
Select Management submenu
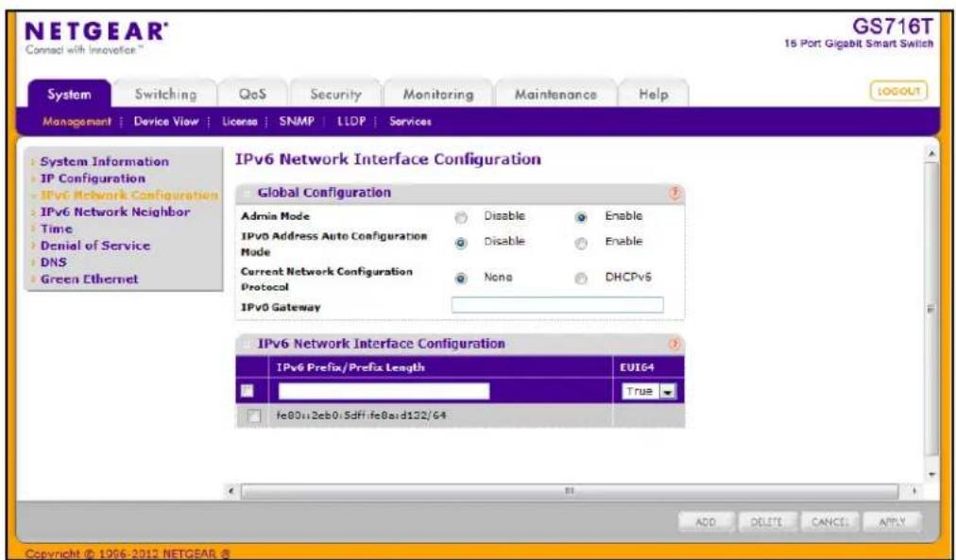pos(77,121)
